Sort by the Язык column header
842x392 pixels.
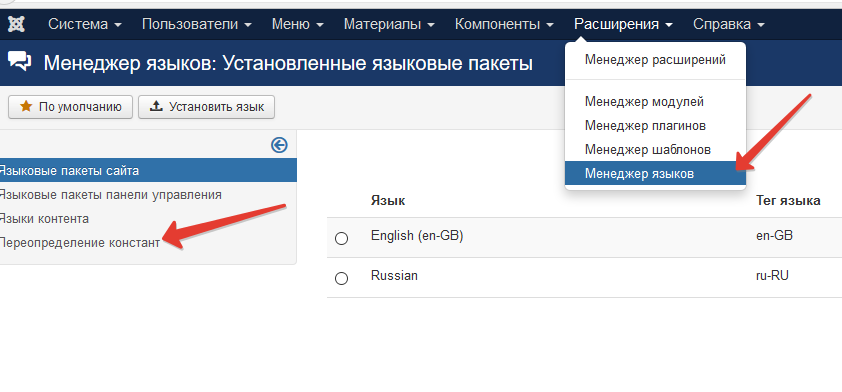388,200
